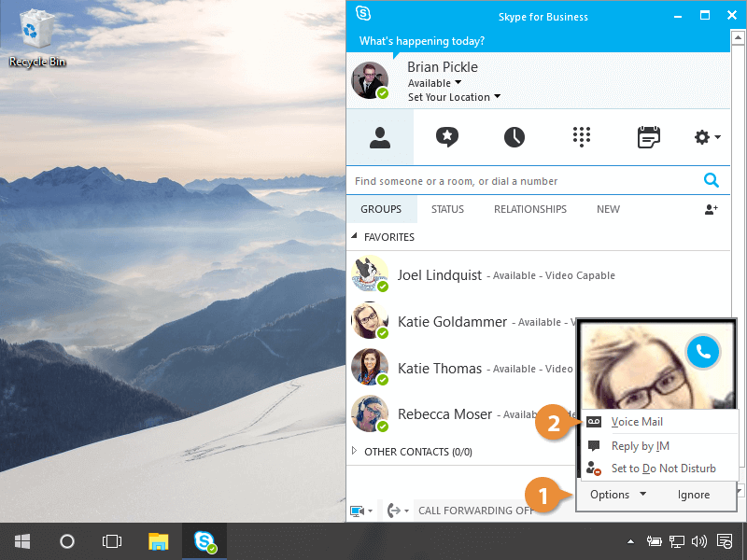Collapse the Favorites group
Viewport: 747px width, 560px height.
pos(355,237)
